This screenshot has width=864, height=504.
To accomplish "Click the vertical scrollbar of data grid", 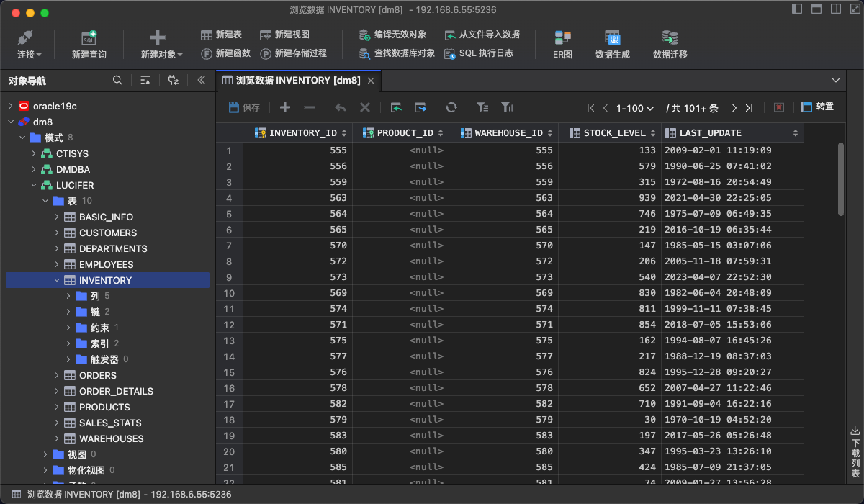I will (x=841, y=179).
